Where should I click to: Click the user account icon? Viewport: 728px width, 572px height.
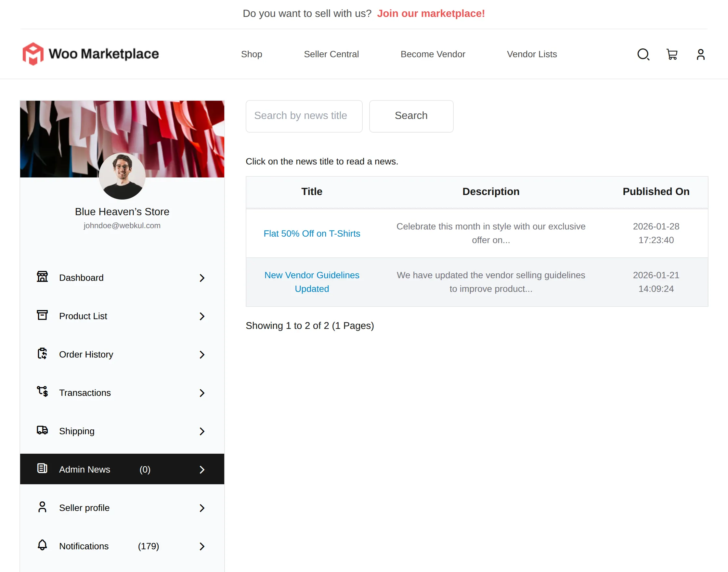click(701, 54)
